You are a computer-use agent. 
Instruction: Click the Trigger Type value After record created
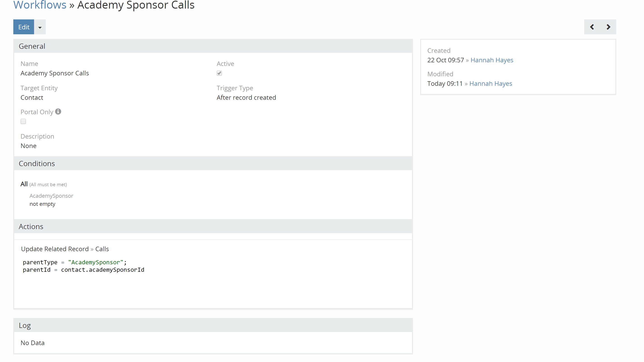pos(246,97)
